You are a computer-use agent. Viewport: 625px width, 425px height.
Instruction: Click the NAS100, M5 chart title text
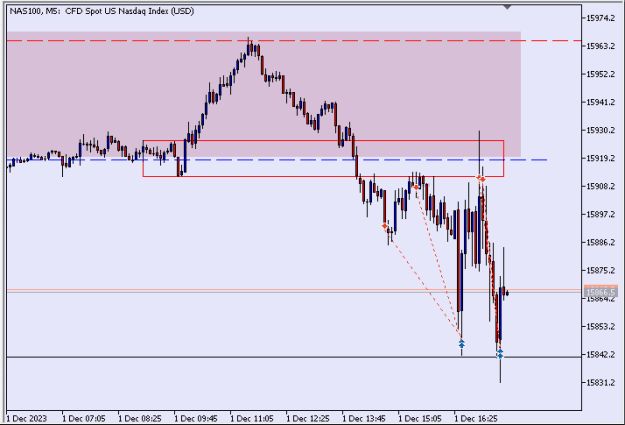tap(102, 11)
